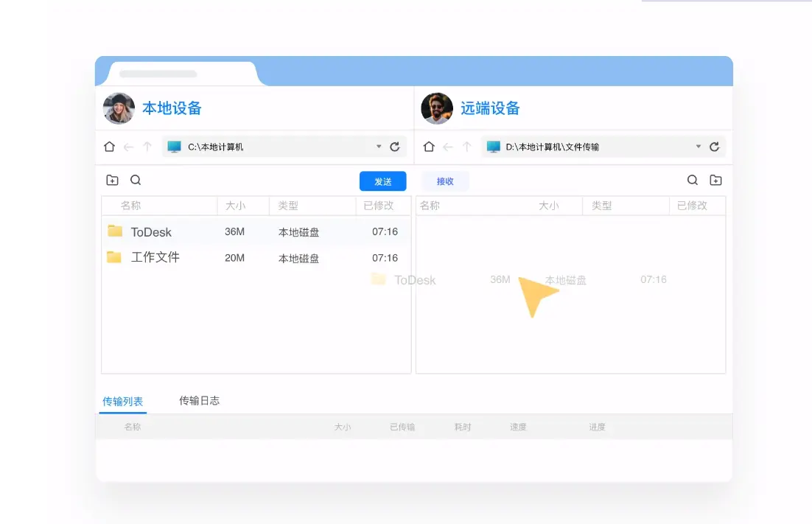Sort remote files by 类型 column
The height and width of the screenshot is (524, 812).
click(x=602, y=206)
